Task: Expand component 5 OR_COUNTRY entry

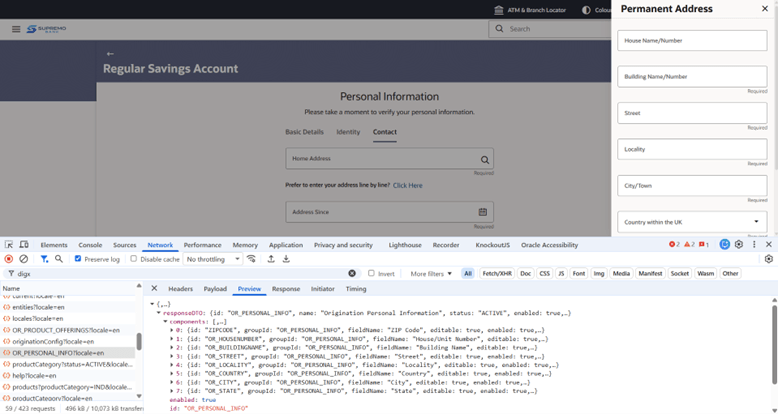Action: click(172, 374)
